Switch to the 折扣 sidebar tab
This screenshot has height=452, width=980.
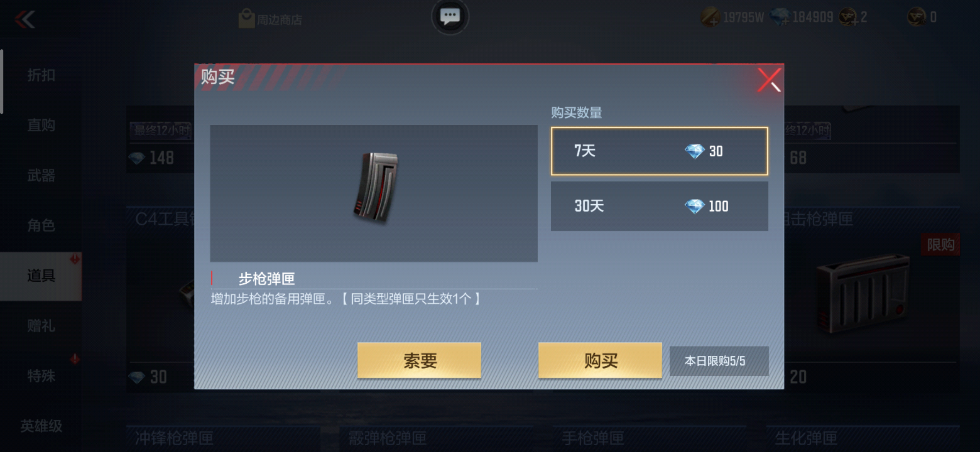coord(41,75)
